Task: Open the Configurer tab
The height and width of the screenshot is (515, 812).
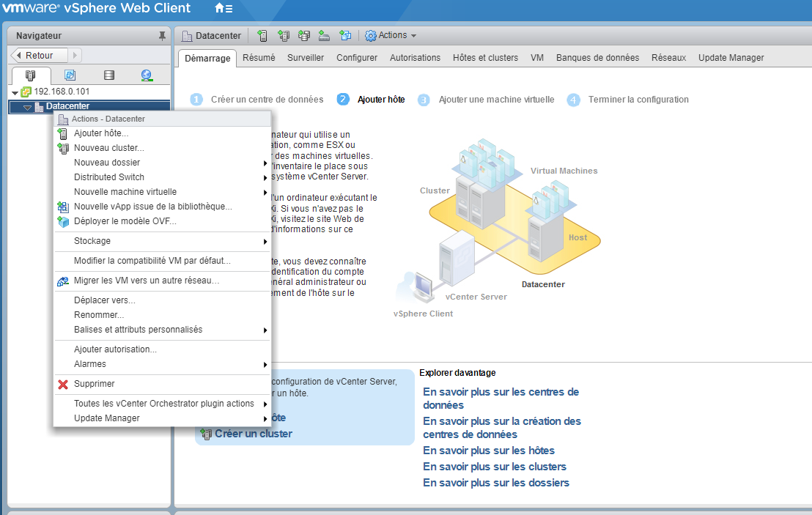Action: pyautogui.click(x=357, y=57)
